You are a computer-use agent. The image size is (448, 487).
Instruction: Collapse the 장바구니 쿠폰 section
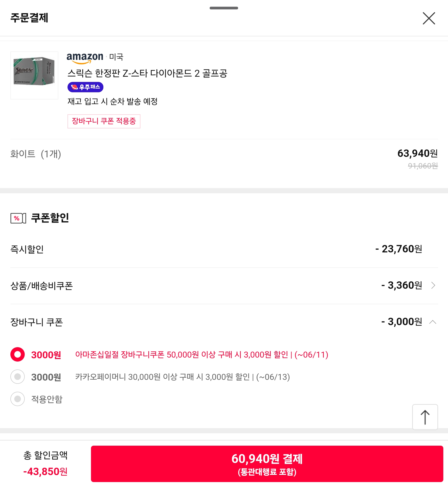point(433,322)
